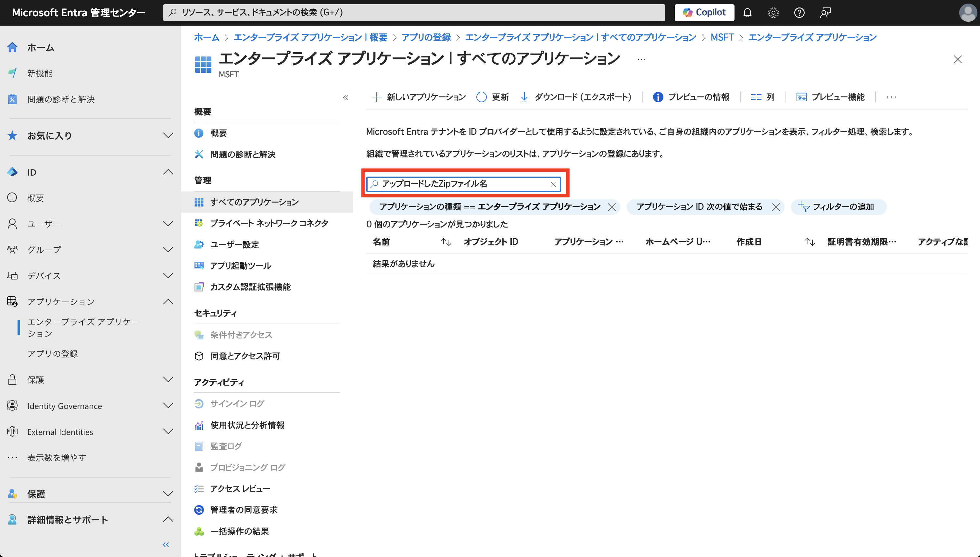Click 新しいアプリケーション toolbar button

coord(419,97)
